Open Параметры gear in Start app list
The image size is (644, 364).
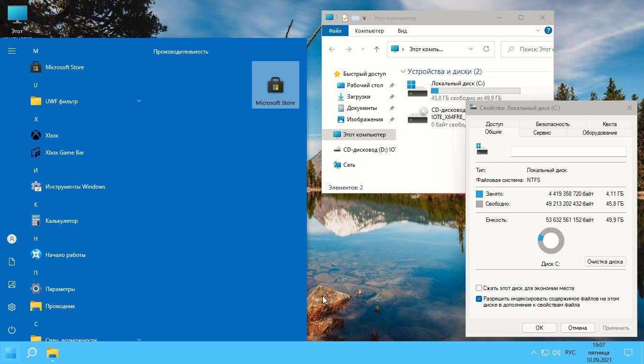pyautogui.click(x=60, y=289)
